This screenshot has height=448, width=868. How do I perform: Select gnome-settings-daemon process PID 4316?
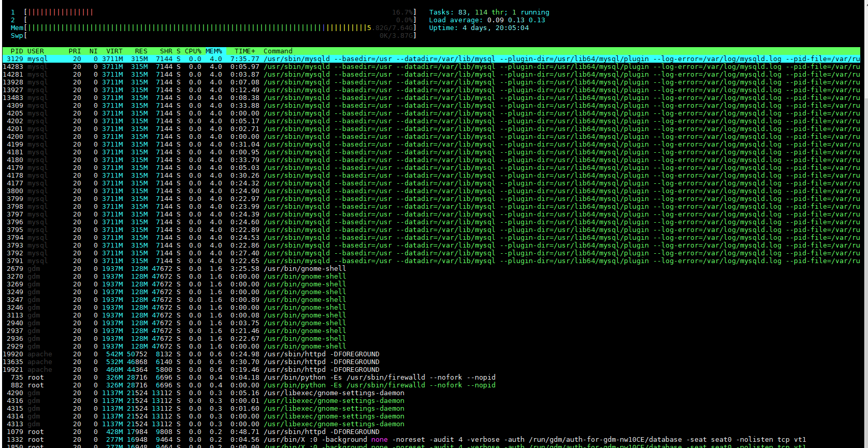click(x=431, y=401)
